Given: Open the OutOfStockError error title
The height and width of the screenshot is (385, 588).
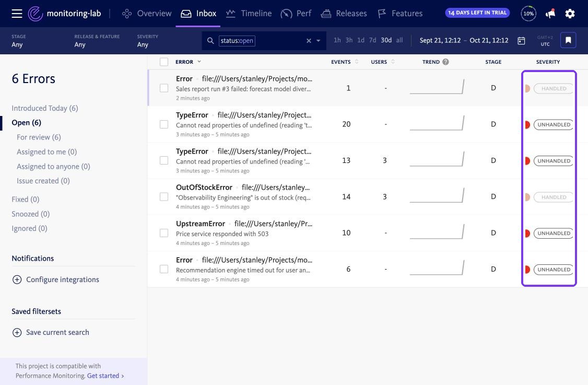Looking at the screenshot, I should pyautogui.click(x=204, y=187).
